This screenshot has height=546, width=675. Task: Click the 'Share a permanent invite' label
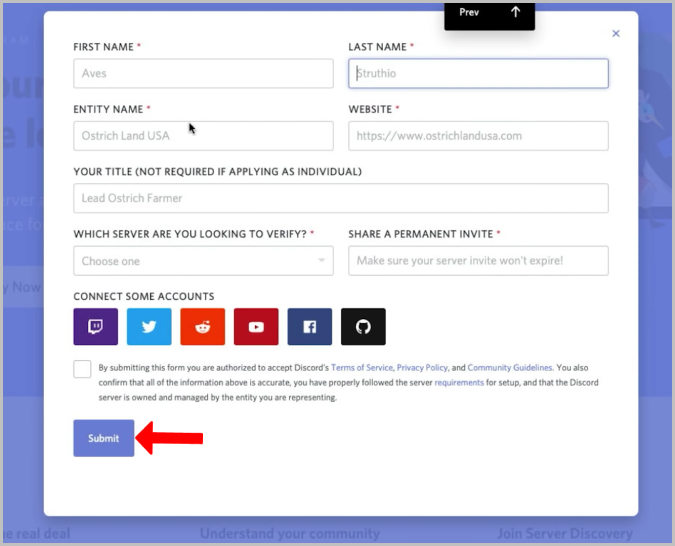421,234
